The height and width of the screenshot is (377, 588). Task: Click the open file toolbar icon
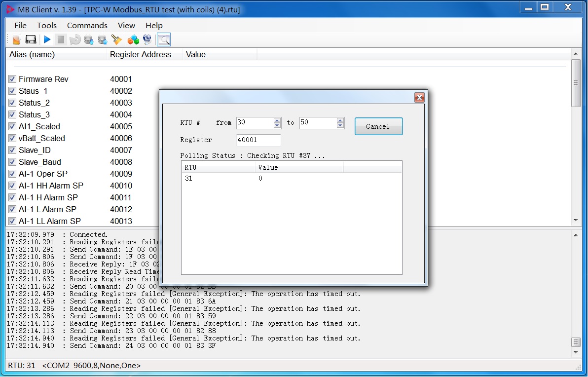(16, 39)
